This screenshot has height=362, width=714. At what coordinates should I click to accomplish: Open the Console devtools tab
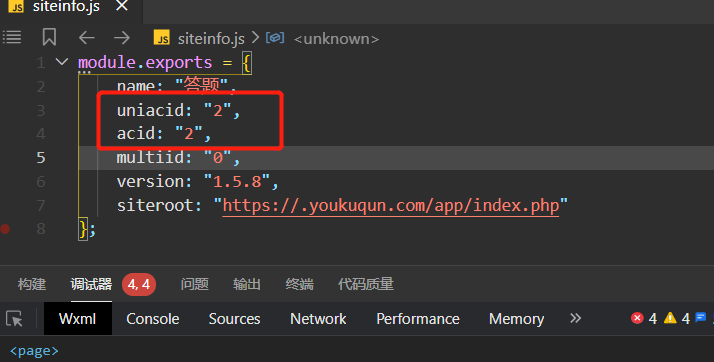pyautogui.click(x=153, y=319)
